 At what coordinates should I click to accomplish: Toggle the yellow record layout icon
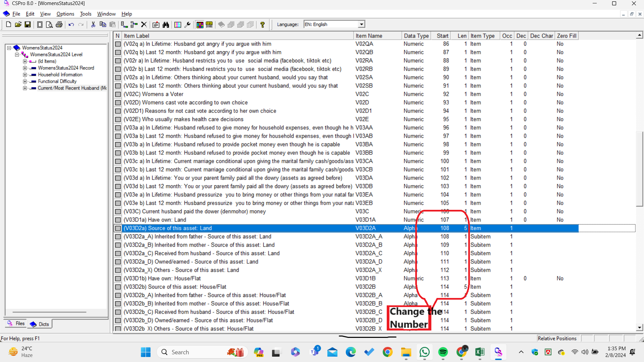(x=210, y=24)
